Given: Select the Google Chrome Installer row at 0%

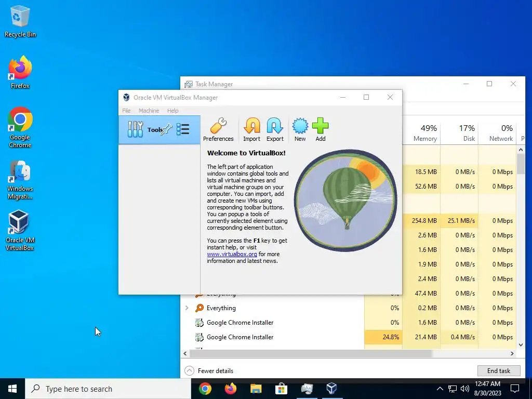Looking at the screenshot, I should click(x=349, y=322).
